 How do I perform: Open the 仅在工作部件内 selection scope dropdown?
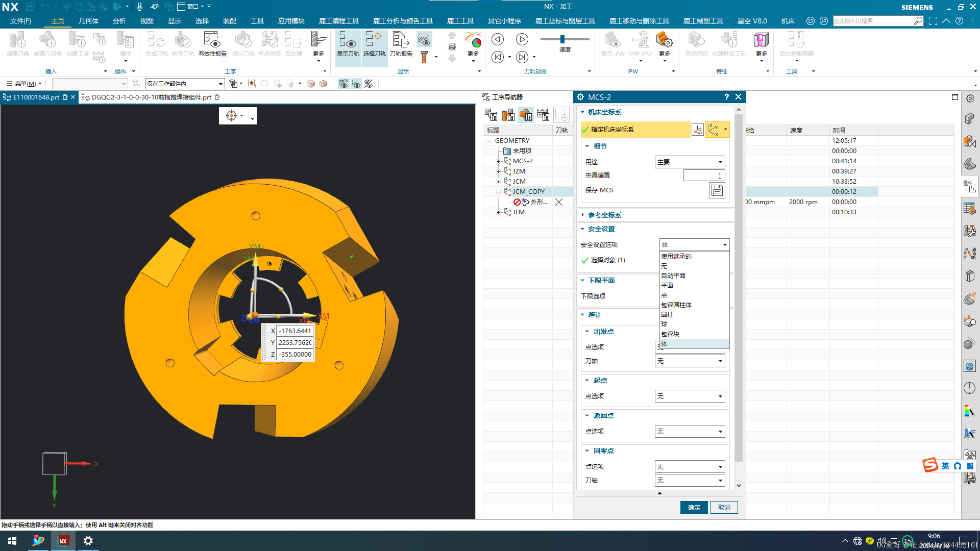click(x=185, y=84)
